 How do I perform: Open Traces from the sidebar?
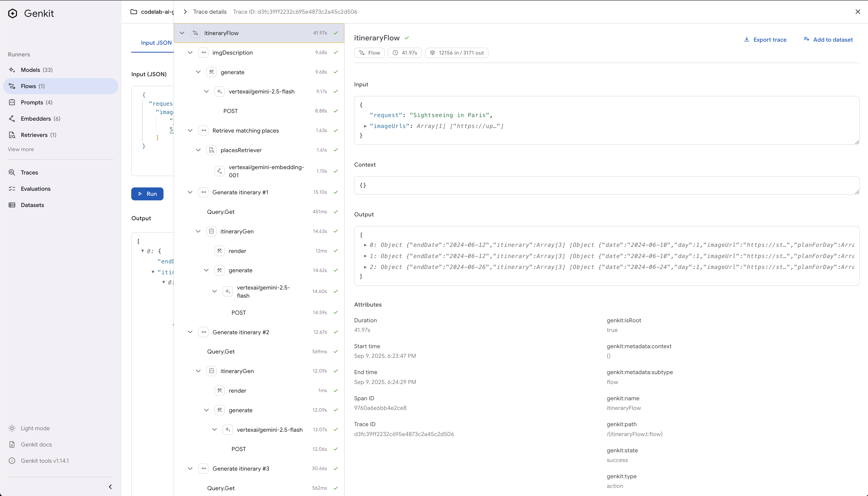(29, 172)
